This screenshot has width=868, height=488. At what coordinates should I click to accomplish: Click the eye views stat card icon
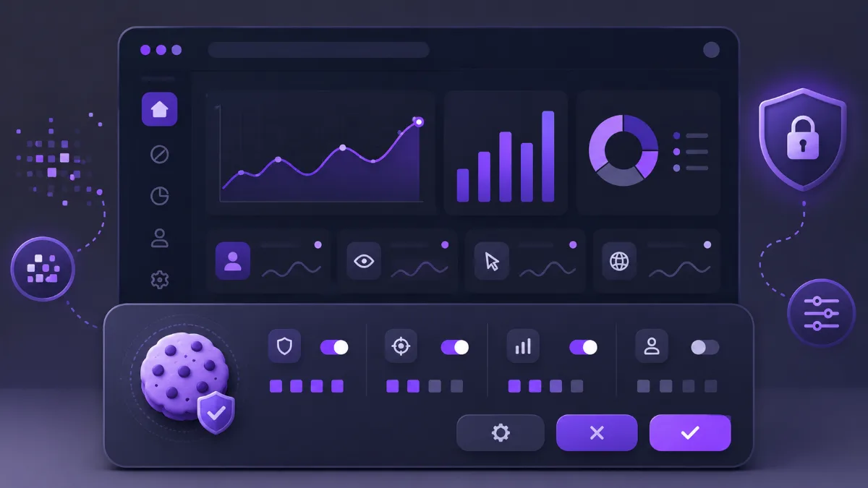click(x=364, y=261)
